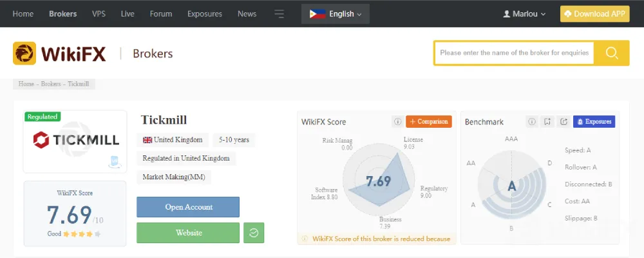Click the Regulated in United Kingdom tag

[186, 158]
